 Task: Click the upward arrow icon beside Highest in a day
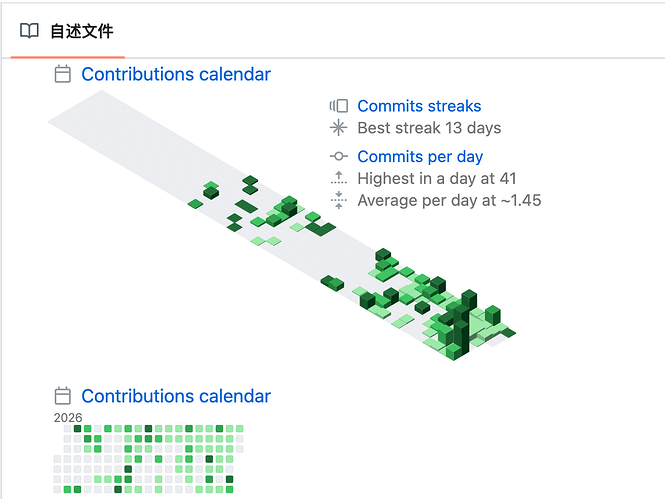pos(338,178)
